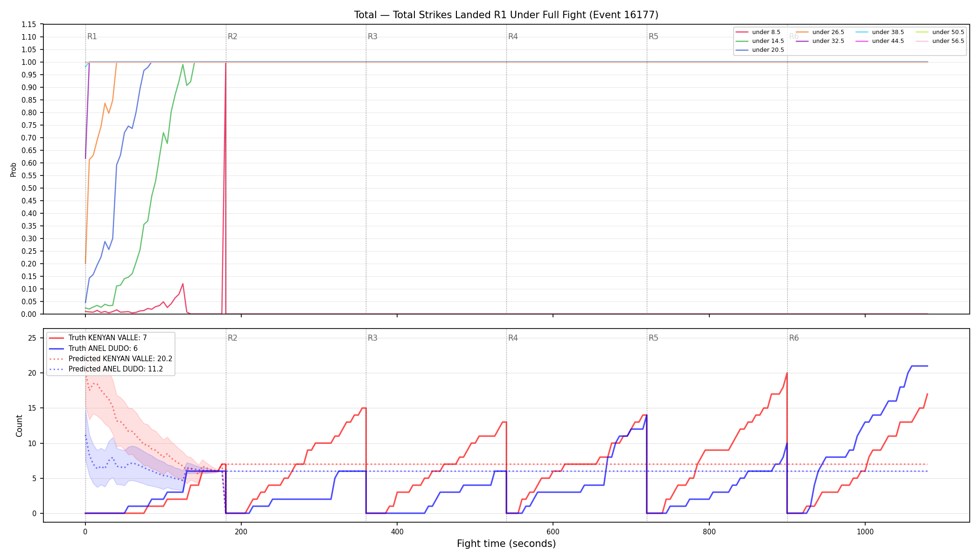
Task: Click the Prob axis tick label 0.75
Action: 29,125
